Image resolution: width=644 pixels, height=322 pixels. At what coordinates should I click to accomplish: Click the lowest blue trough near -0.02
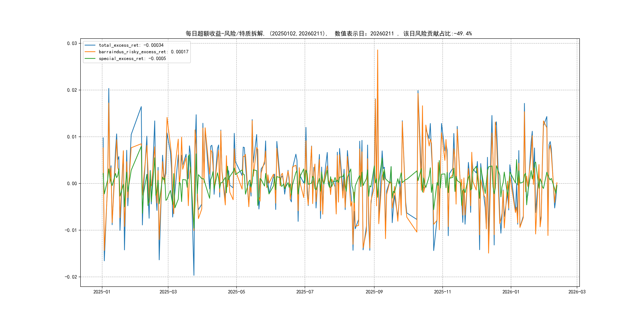pyautogui.click(x=194, y=275)
